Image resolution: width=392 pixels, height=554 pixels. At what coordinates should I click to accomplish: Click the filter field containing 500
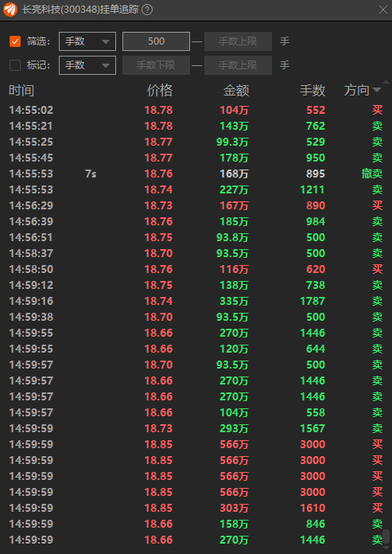coord(156,41)
